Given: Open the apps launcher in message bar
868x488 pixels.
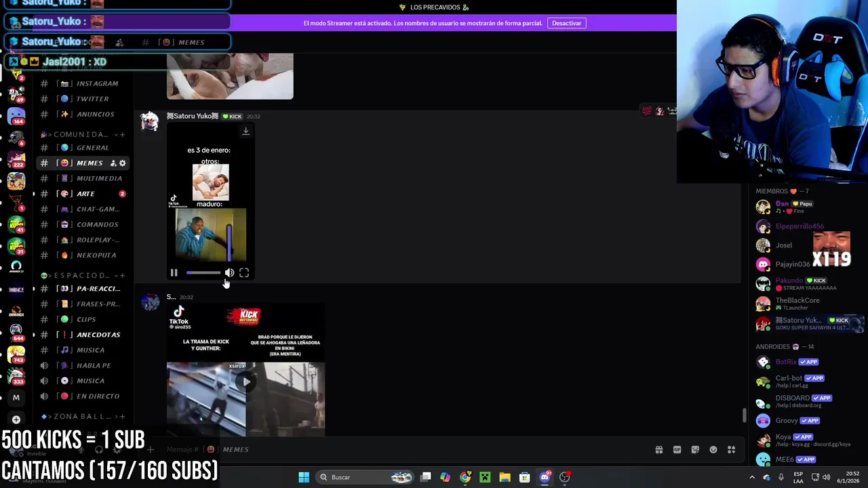Looking at the screenshot, I should coord(732,450).
